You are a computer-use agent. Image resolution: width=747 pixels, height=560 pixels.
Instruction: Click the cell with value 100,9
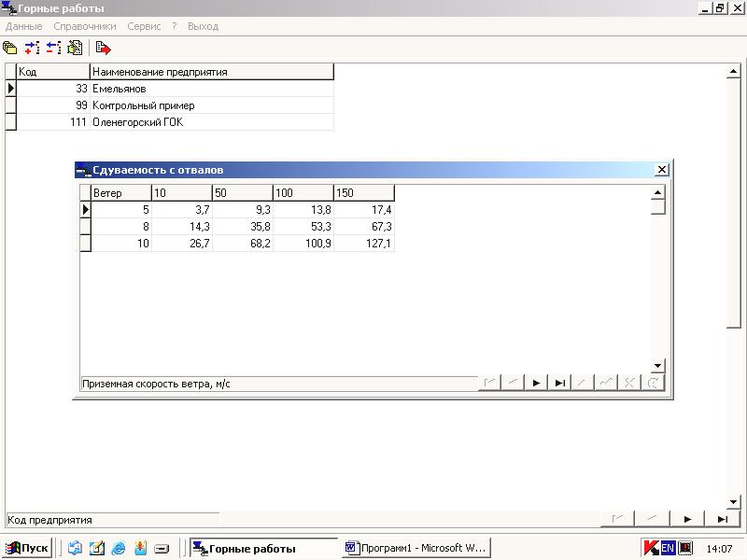[303, 243]
